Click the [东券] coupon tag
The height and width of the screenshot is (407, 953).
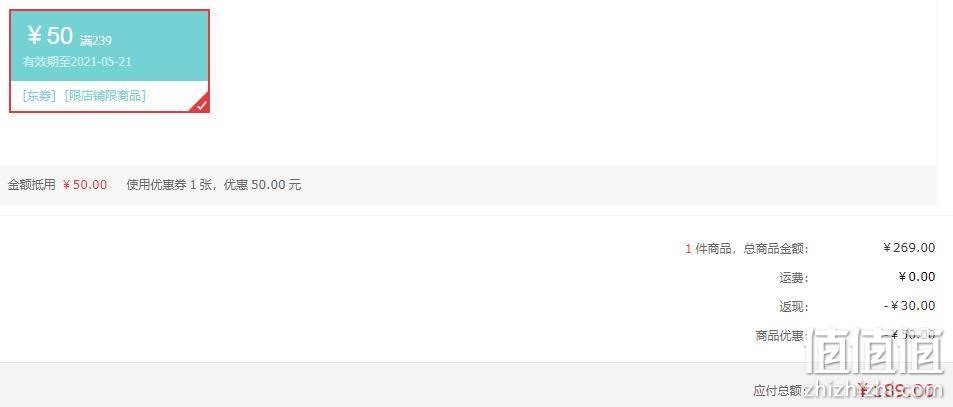click(39, 96)
